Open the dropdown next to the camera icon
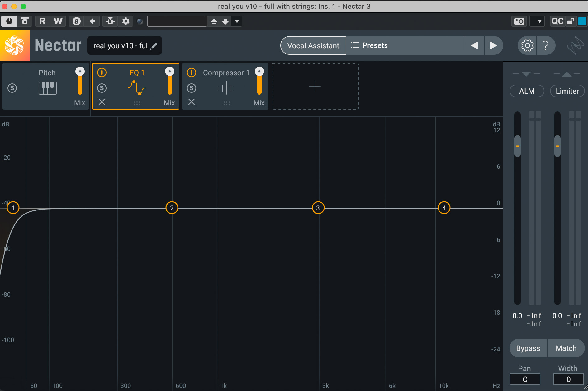Viewport: 588px width, 391px height. 538,21
